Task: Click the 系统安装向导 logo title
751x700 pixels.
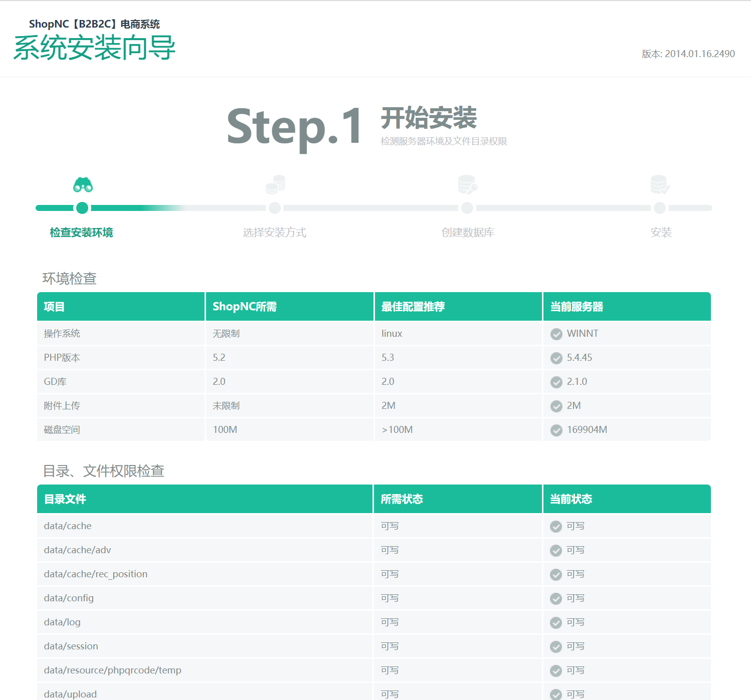Action: pyautogui.click(x=94, y=48)
